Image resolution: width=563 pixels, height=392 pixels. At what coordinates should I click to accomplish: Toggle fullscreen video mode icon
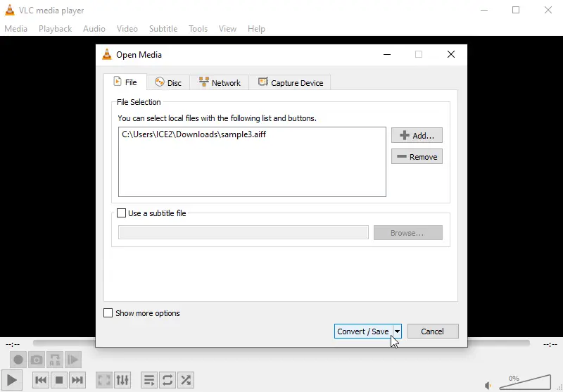[x=104, y=380]
